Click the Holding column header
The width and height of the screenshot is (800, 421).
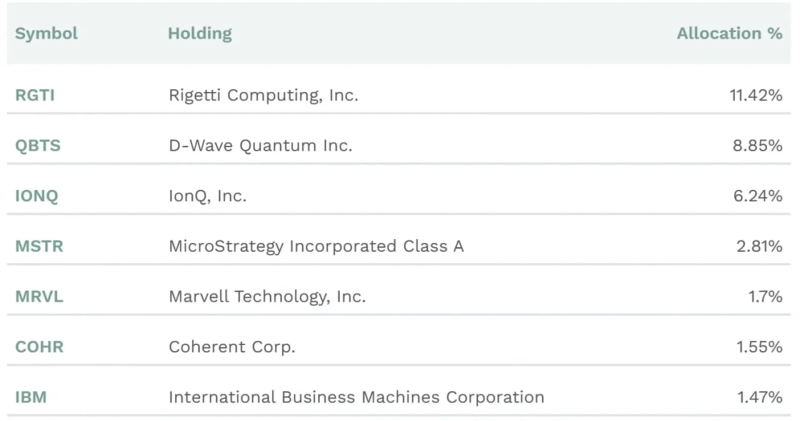point(199,34)
